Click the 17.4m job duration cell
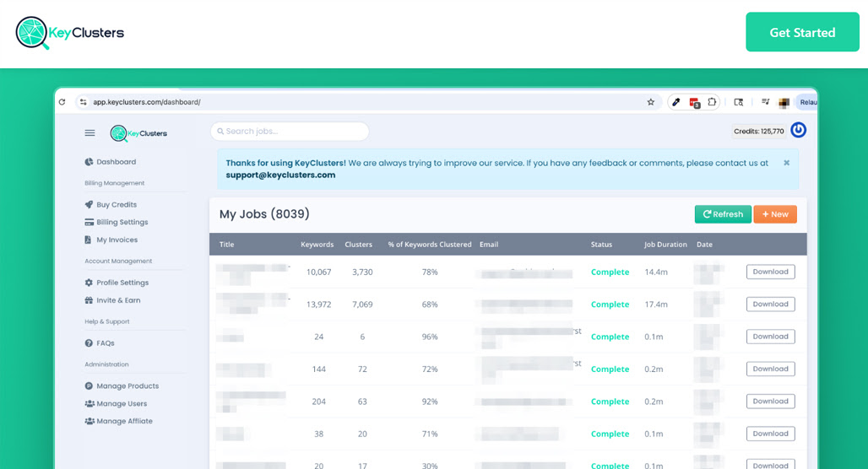Viewport: 868px width, 469px height. 656,305
